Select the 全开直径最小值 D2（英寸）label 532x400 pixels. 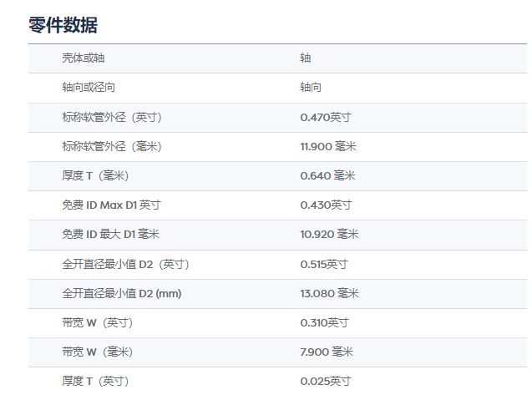[125, 264]
